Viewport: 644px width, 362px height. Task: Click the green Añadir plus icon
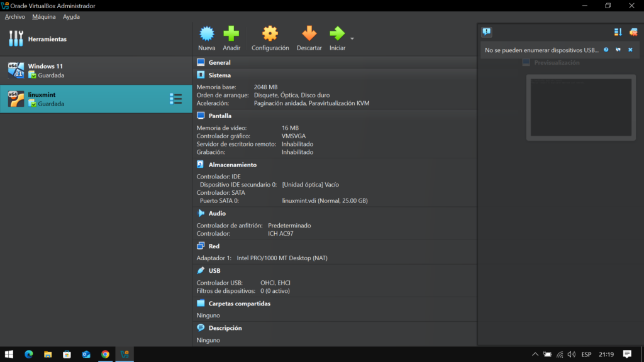[231, 34]
